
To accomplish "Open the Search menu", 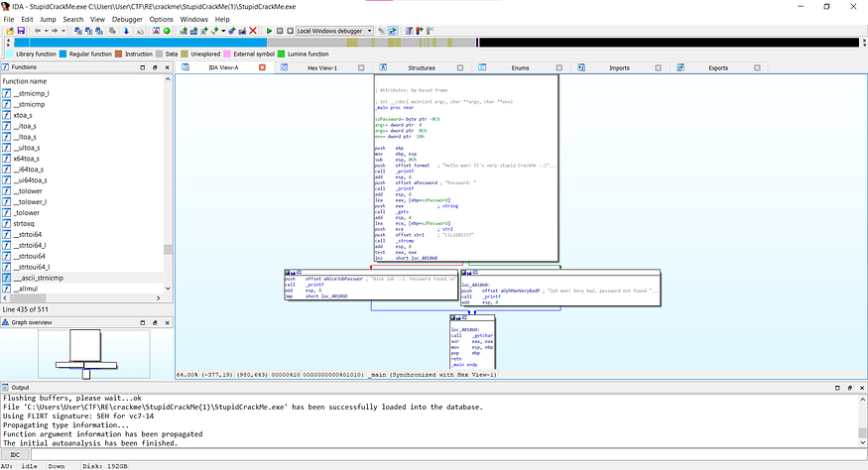I will coord(73,19).
